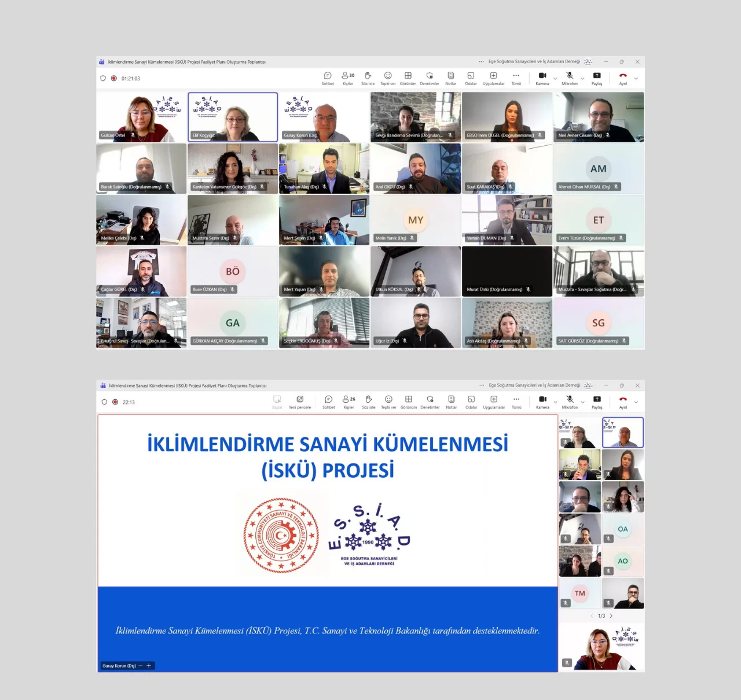The width and height of the screenshot is (741, 700).
Task: Open Görünüm view menu in upper window
Action: (x=408, y=78)
